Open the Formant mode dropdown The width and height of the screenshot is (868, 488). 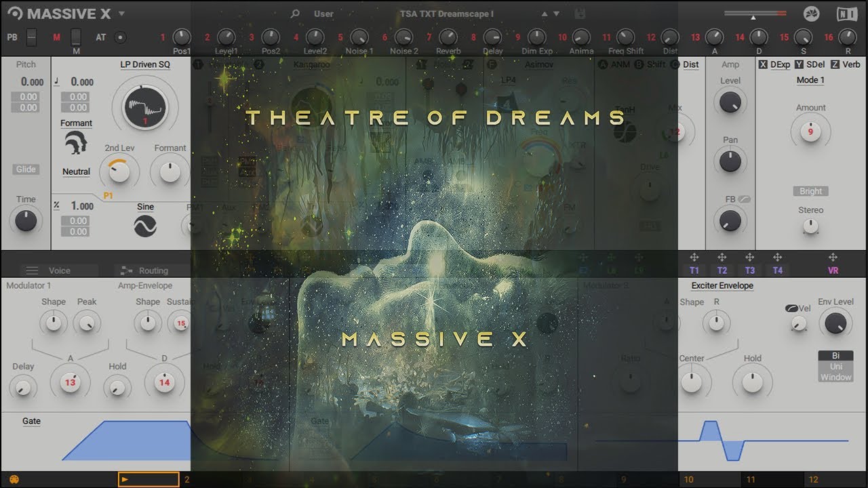pos(76,123)
